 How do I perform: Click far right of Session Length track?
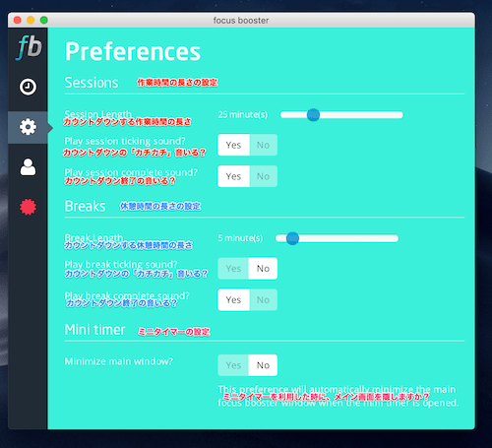point(400,115)
